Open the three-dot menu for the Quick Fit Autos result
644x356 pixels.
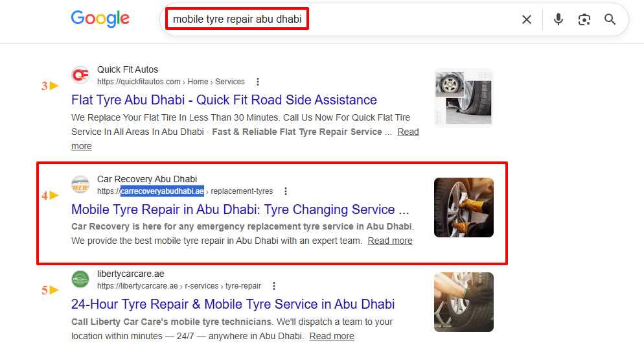tap(257, 82)
